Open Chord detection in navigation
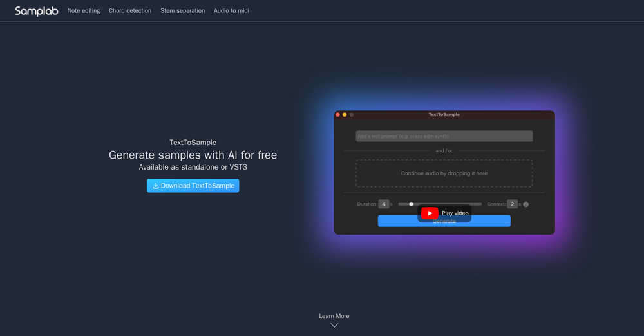This screenshot has width=644, height=336. tap(130, 11)
